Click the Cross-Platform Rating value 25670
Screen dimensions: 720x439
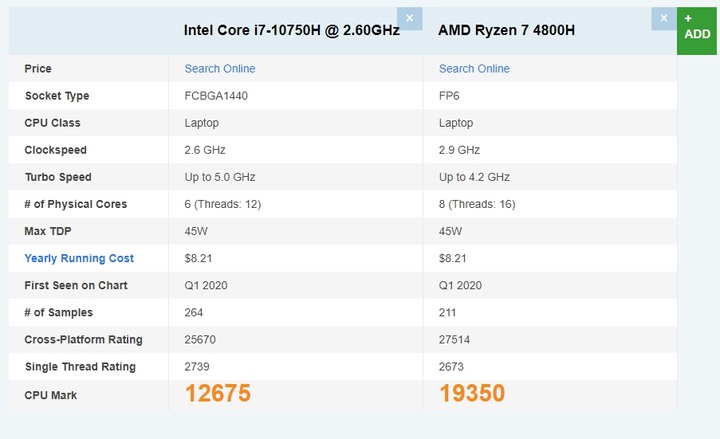click(200, 339)
